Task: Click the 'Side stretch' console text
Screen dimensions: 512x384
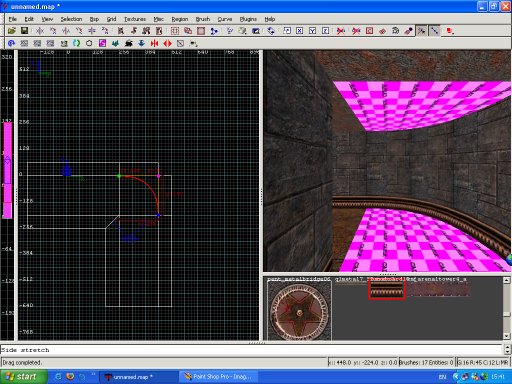Action: tap(25, 350)
